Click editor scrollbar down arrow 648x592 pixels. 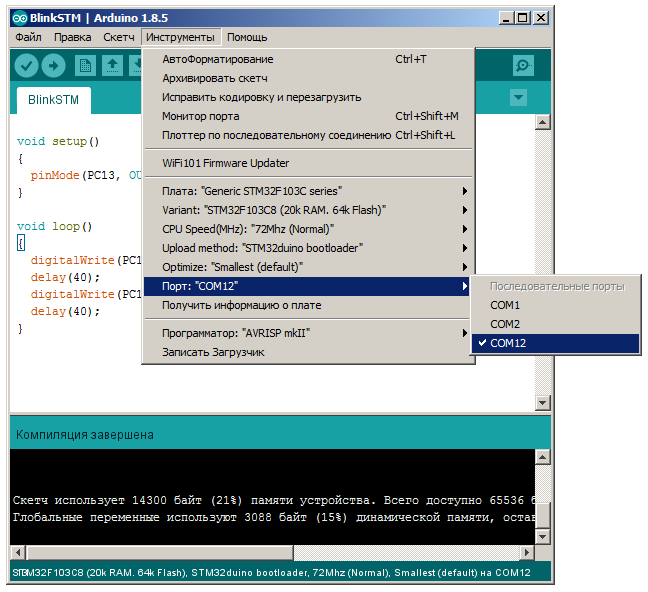coord(543,402)
